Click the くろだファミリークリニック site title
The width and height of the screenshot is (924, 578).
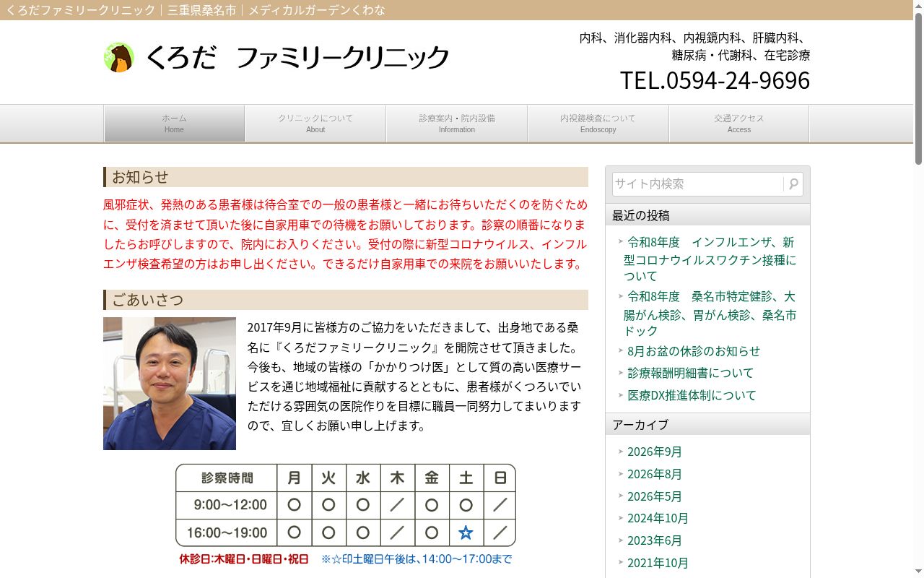(x=297, y=57)
